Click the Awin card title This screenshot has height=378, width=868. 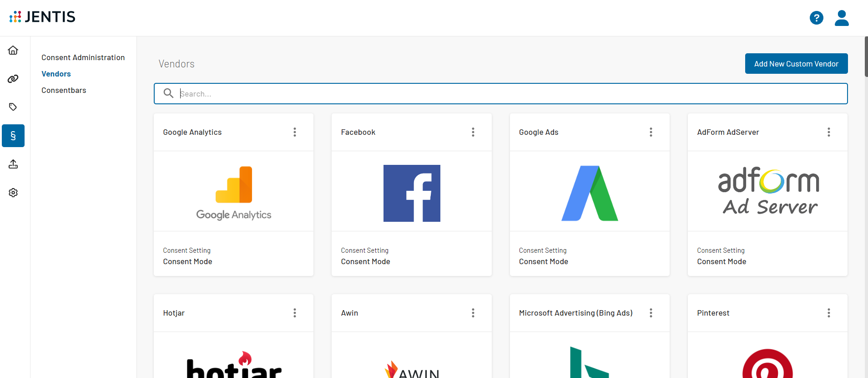(x=349, y=313)
